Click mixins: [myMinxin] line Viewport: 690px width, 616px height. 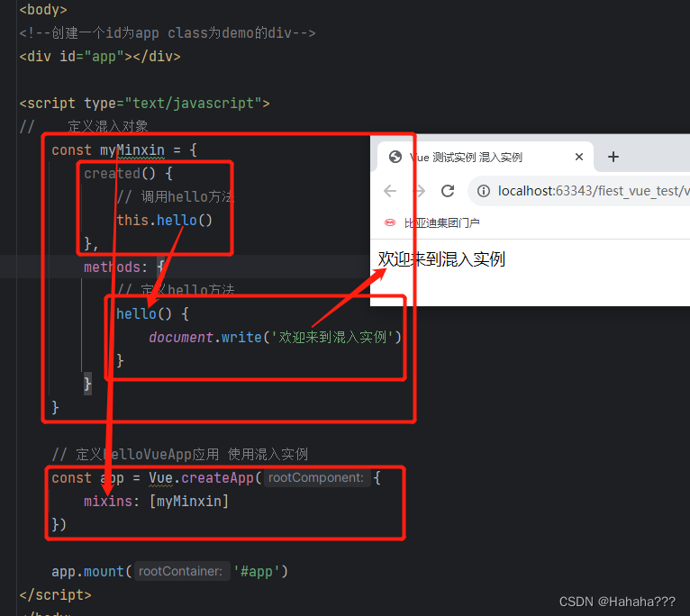coord(156,501)
